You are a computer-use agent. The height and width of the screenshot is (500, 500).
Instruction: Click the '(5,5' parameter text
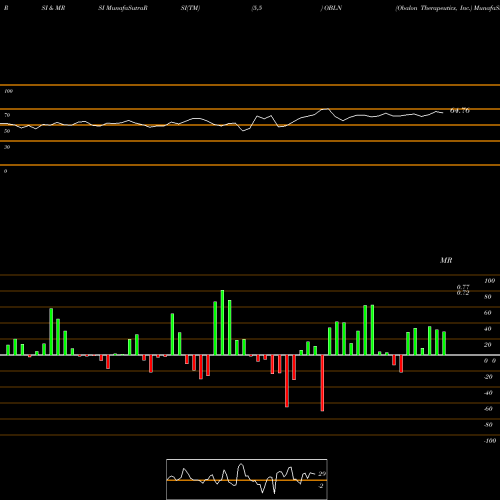[257, 8]
